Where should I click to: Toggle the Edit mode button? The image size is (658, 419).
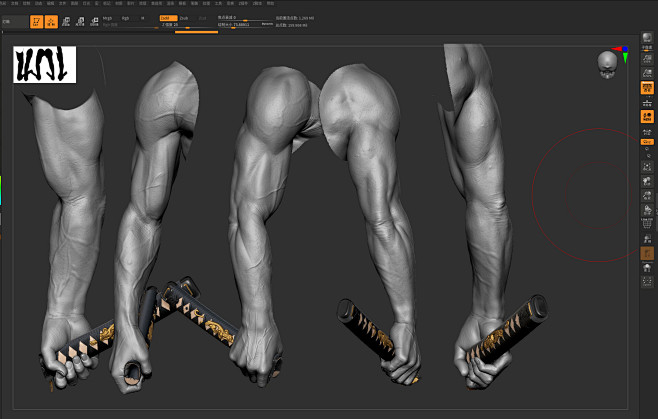click(37, 21)
